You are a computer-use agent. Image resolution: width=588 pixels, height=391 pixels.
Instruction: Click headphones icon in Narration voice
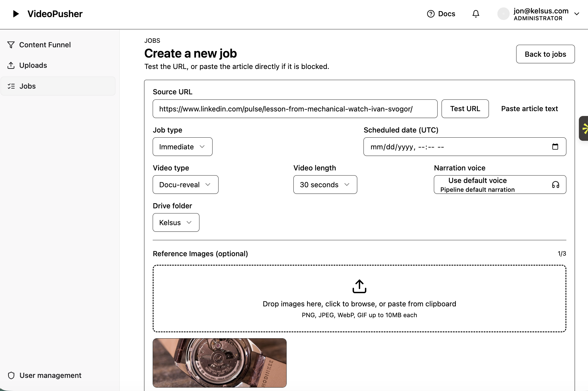pyautogui.click(x=556, y=185)
